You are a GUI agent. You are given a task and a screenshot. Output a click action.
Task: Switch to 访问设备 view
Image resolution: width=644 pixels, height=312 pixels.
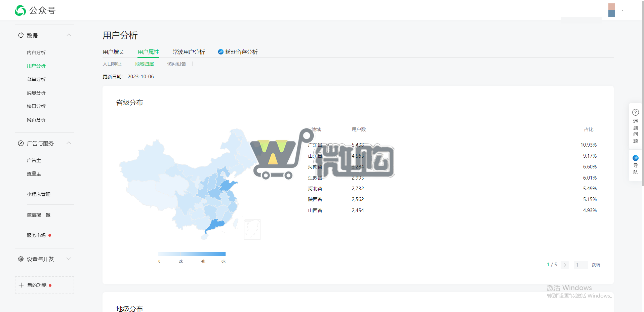coord(176,64)
